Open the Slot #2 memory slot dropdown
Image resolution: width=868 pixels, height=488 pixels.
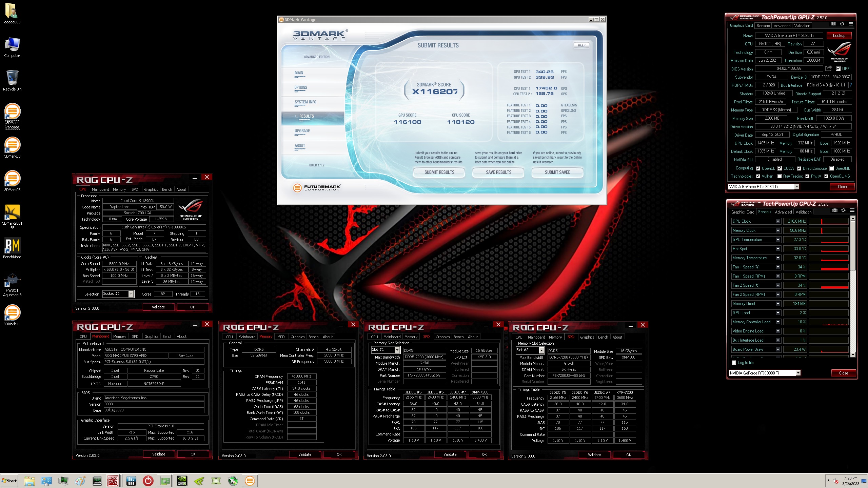coord(541,350)
